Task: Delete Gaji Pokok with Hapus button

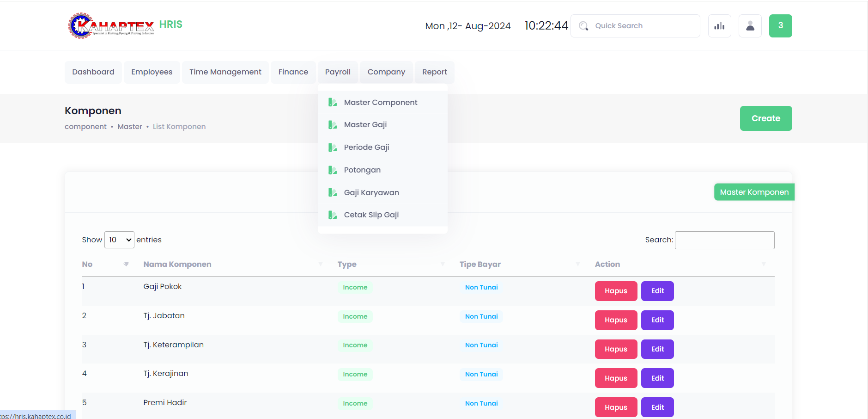Action: coord(616,291)
